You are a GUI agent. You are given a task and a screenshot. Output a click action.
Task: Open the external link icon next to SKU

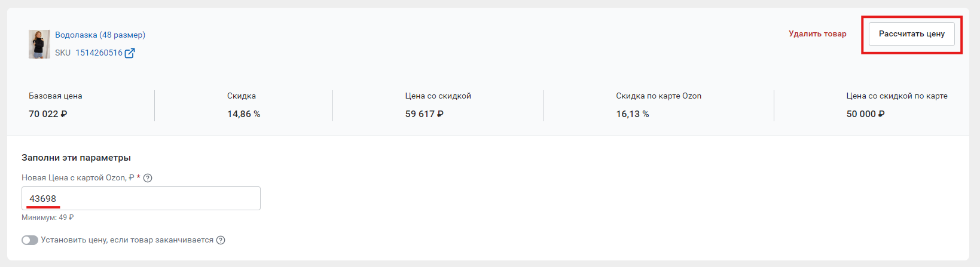[x=130, y=53]
